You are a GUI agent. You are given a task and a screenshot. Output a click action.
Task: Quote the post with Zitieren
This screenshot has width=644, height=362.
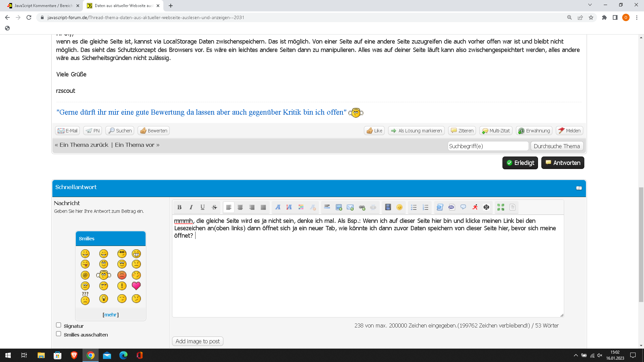click(462, 131)
